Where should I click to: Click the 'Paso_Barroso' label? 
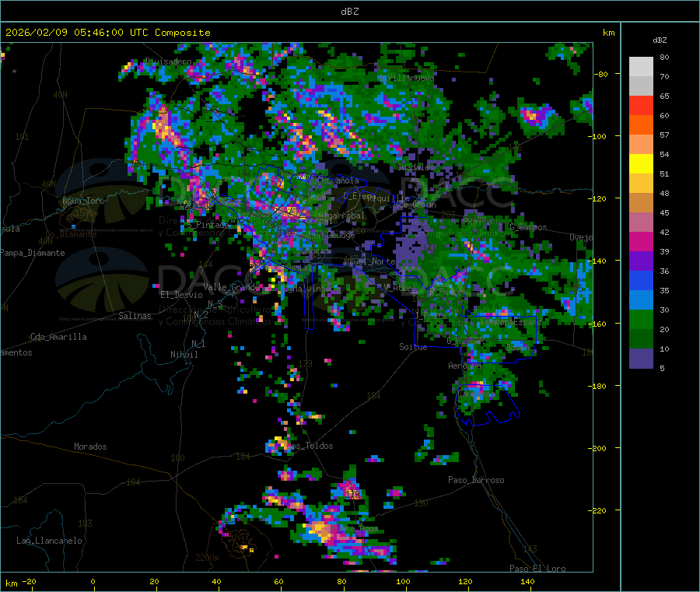[476, 480]
